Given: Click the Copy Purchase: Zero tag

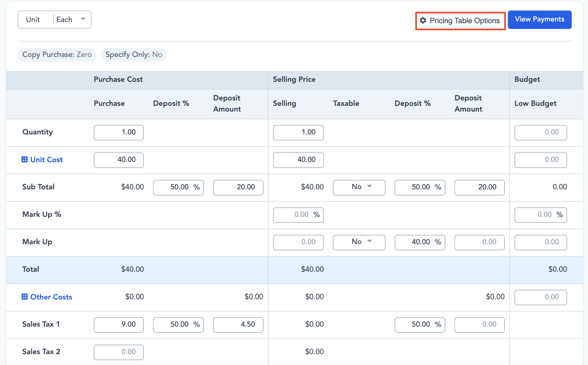Looking at the screenshot, I should 57,55.
